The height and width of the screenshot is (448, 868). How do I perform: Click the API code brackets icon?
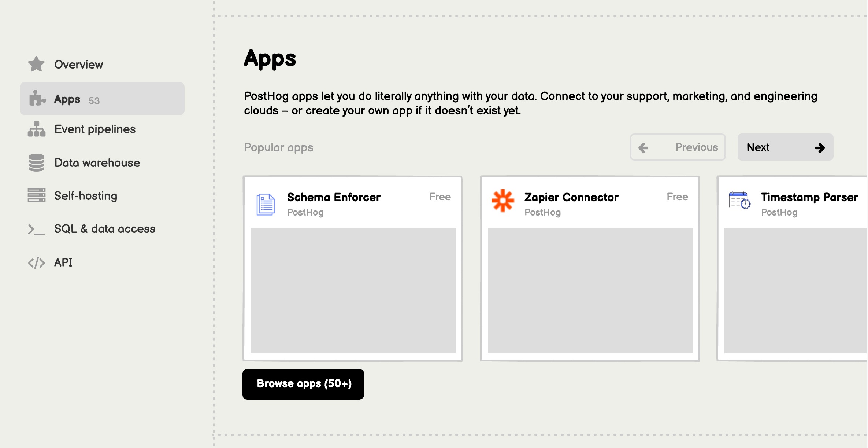pyautogui.click(x=36, y=263)
